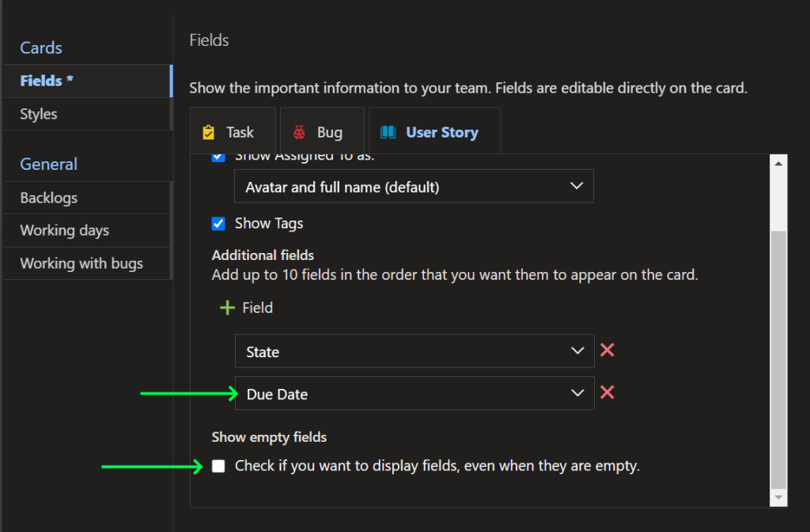Remove the State field with red X
Image resolution: width=810 pixels, height=532 pixels.
pyautogui.click(x=607, y=350)
